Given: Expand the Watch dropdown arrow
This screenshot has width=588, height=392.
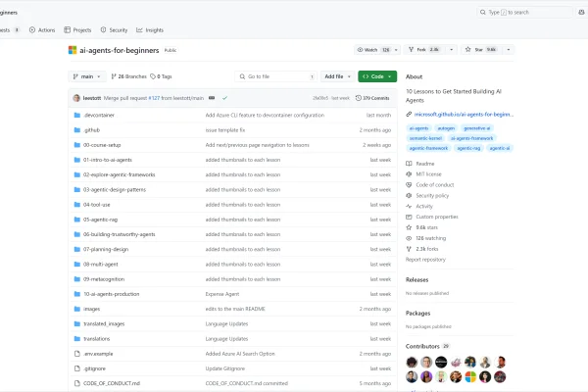Looking at the screenshot, I should pos(396,50).
